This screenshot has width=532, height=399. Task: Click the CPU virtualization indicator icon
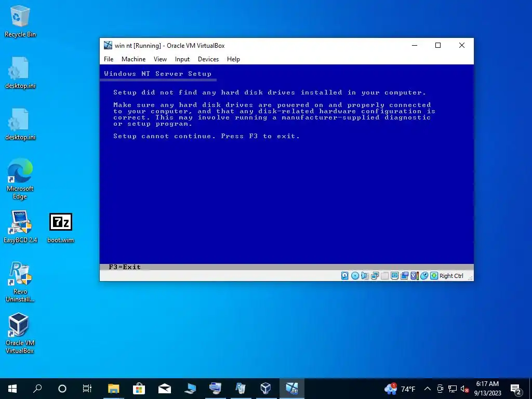coord(414,276)
